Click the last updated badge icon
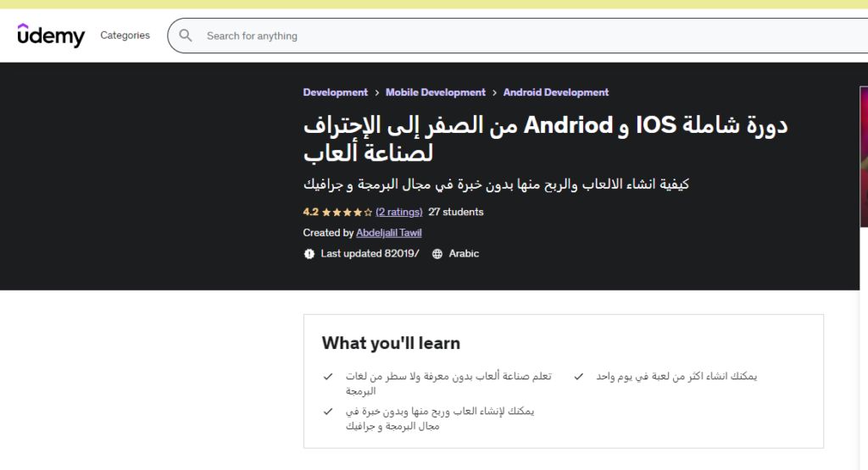 [x=309, y=254]
